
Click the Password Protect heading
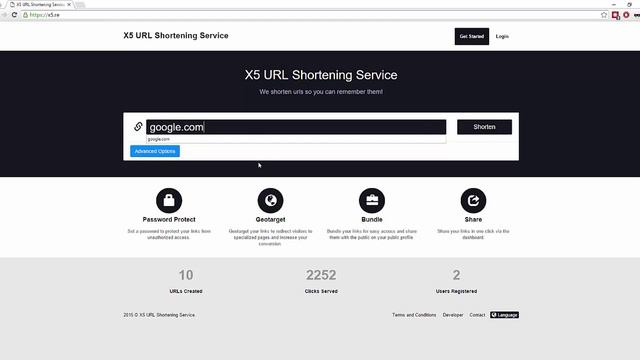tap(169, 219)
